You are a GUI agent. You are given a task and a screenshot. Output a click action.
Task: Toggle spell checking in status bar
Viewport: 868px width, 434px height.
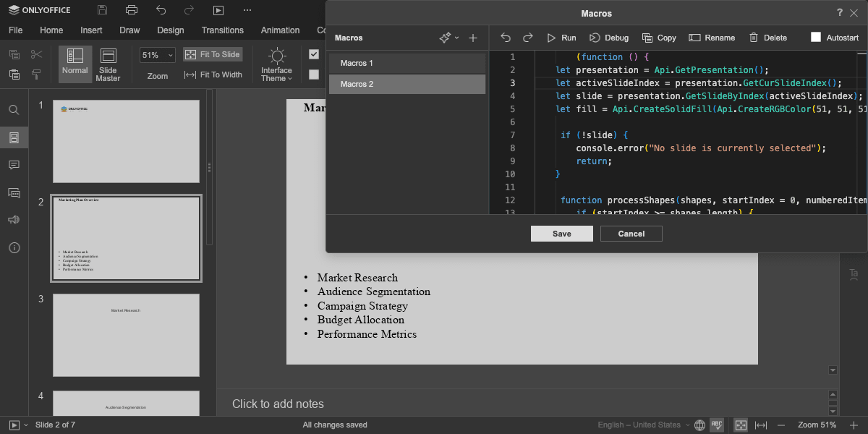point(718,425)
